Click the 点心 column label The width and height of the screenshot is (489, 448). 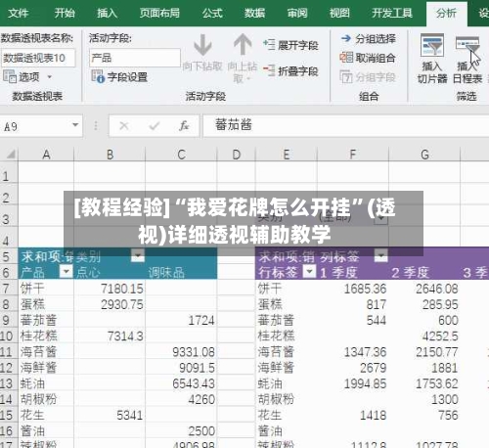point(88,272)
